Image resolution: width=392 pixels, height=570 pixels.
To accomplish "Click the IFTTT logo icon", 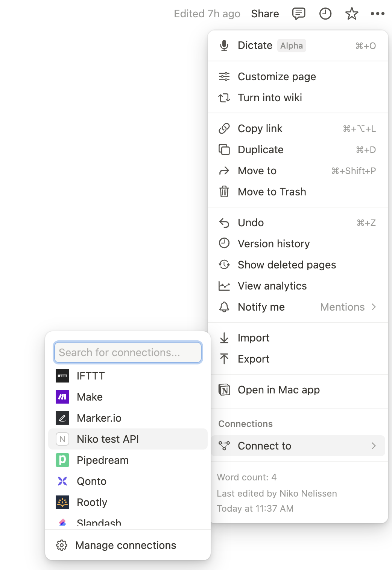I will 62,376.
